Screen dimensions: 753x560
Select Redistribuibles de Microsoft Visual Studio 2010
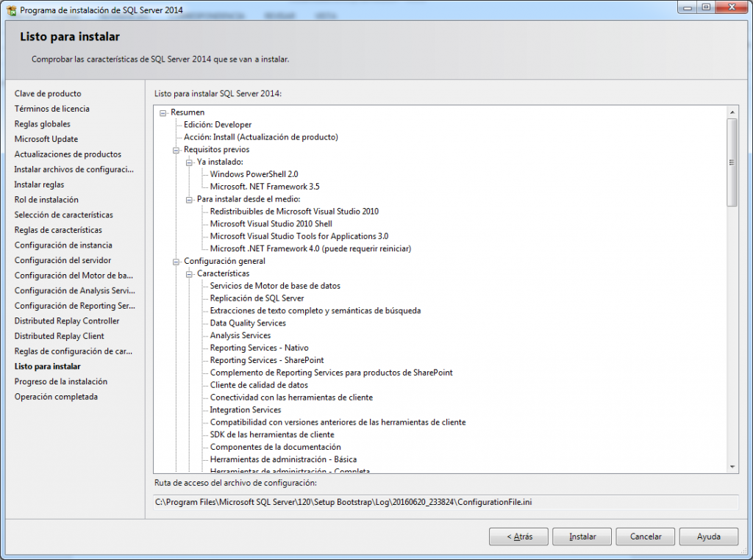coord(294,212)
